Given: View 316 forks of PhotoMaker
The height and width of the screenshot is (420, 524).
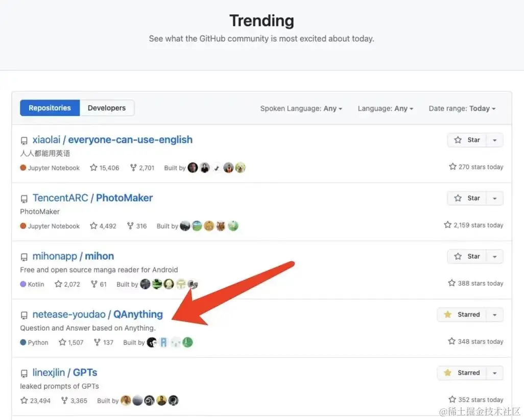Looking at the screenshot, I should (137, 226).
